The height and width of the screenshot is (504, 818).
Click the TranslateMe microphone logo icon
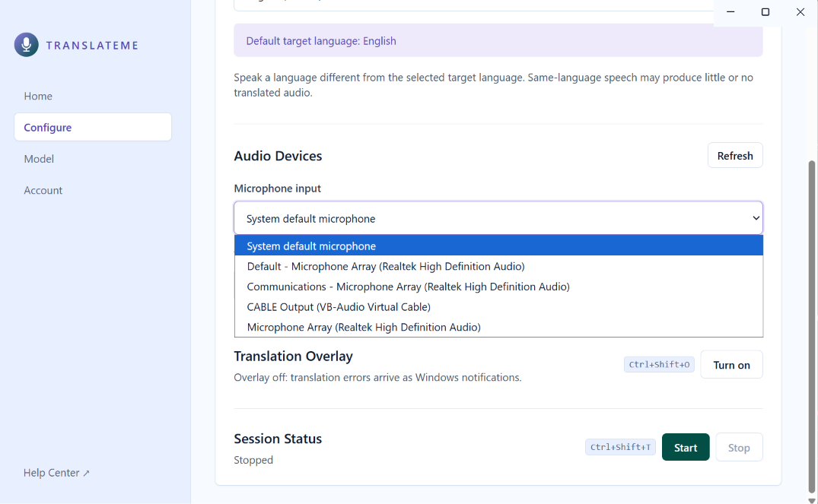pyautogui.click(x=26, y=45)
